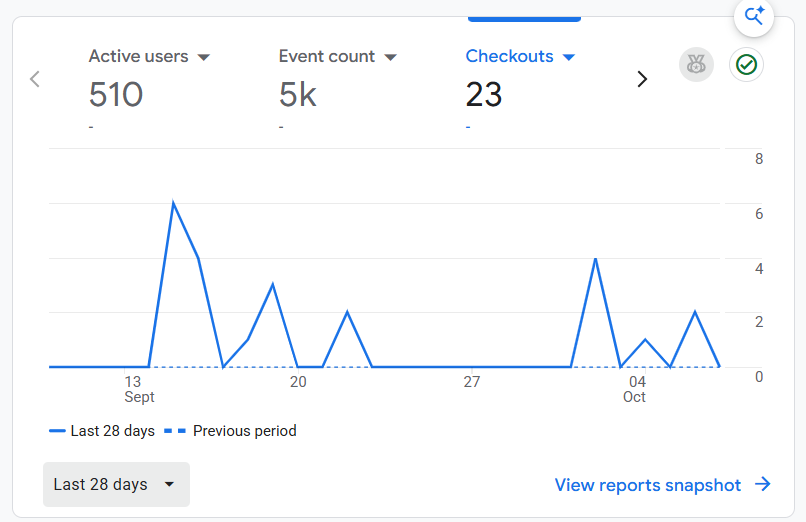Open the Checkouts metric dropdown
Viewport: 806px width, 522px height.
click(x=520, y=56)
